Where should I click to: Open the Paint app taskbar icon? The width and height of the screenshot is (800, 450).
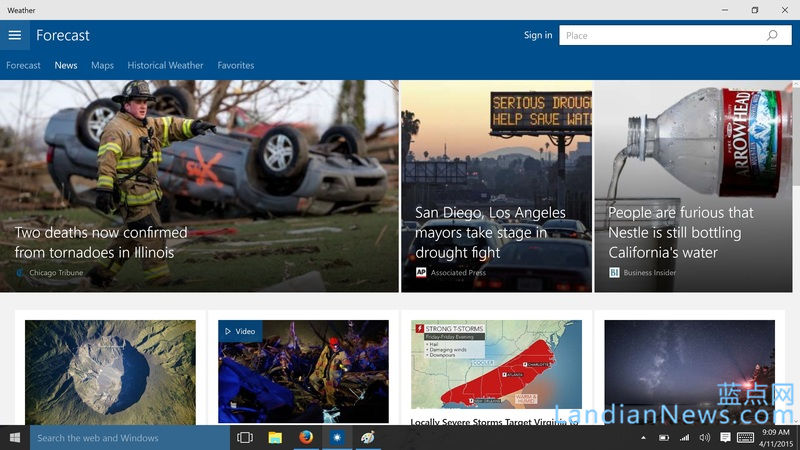pos(367,438)
